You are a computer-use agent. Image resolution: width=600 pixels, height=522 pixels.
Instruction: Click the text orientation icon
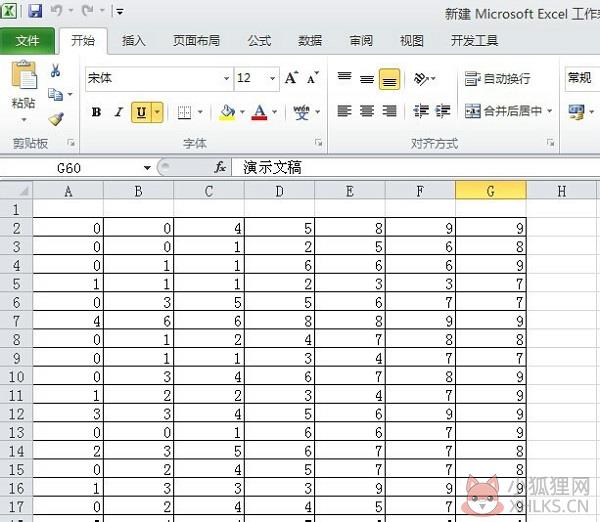(421, 79)
